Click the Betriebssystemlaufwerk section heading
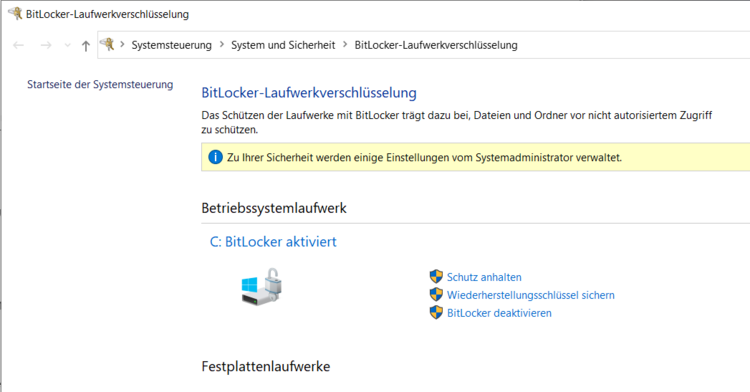 click(274, 208)
